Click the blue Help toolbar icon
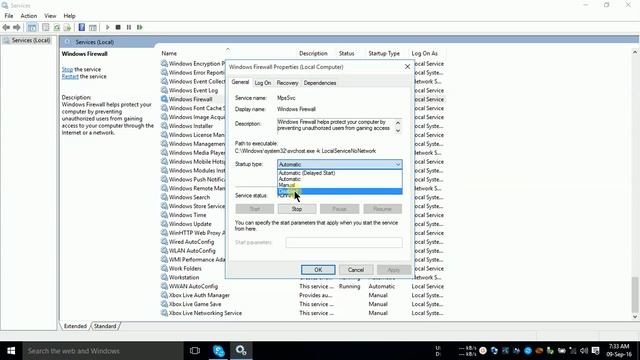 point(82,27)
